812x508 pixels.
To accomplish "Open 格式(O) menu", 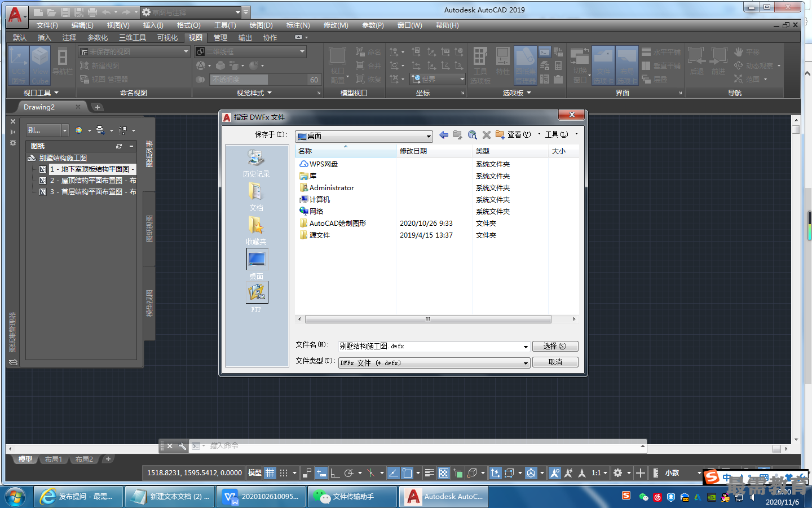I will [x=188, y=25].
